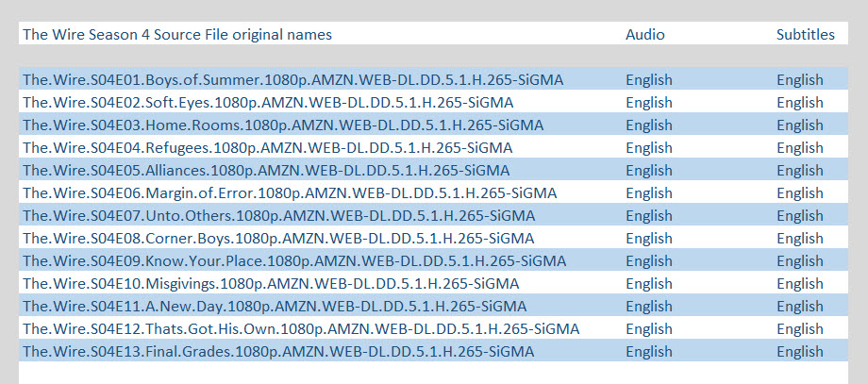The width and height of the screenshot is (868, 384).
Task: Click the Subtitles cell in the S04E04 row
Action: click(800, 148)
